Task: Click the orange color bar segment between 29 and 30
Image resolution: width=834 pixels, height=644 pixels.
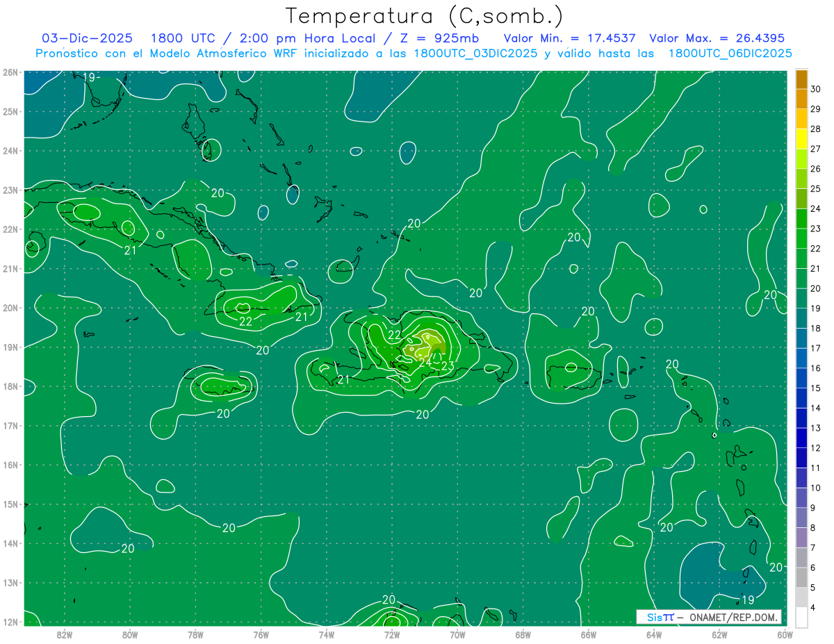Action: (801, 99)
